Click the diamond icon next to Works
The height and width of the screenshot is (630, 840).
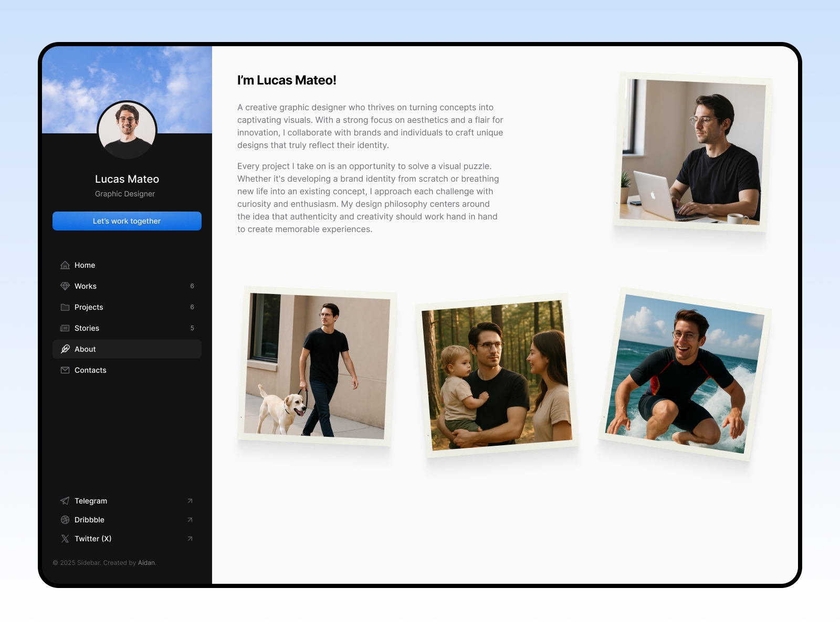(65, 286)
